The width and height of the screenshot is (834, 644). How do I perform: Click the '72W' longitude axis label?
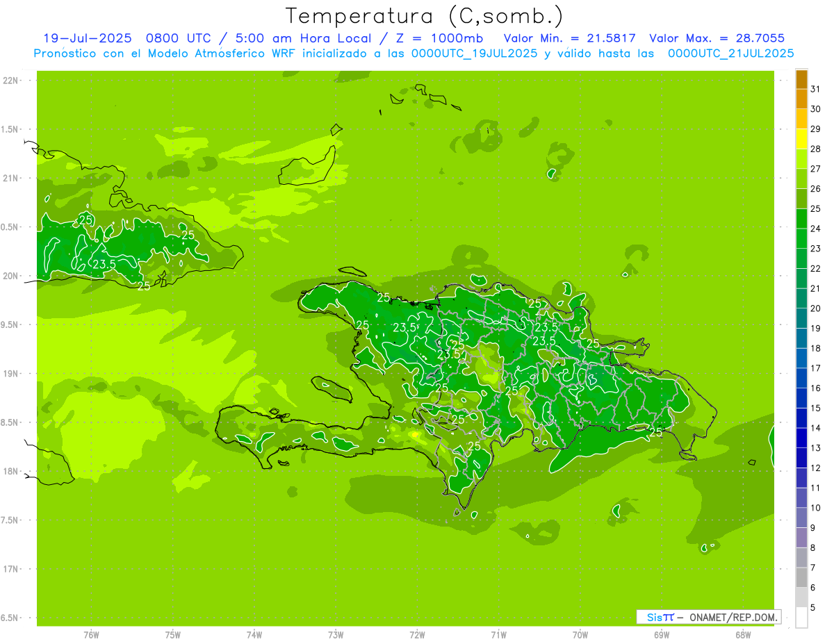tap(417, 635)
